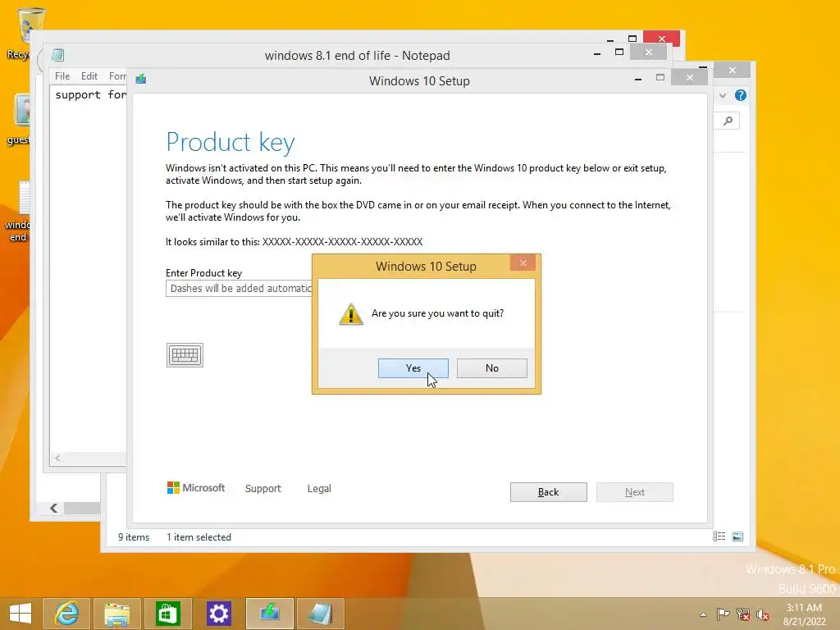Viewport: 840px width, 630px height.
Task: Open File Explorer from taskbar
Action: coord(117,614)
